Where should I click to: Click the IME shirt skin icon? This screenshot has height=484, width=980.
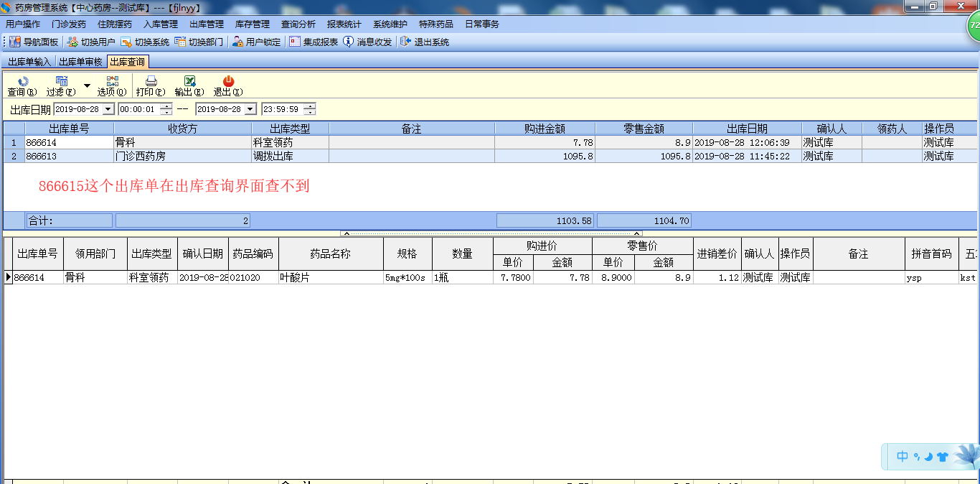click(x=942, y=456)
